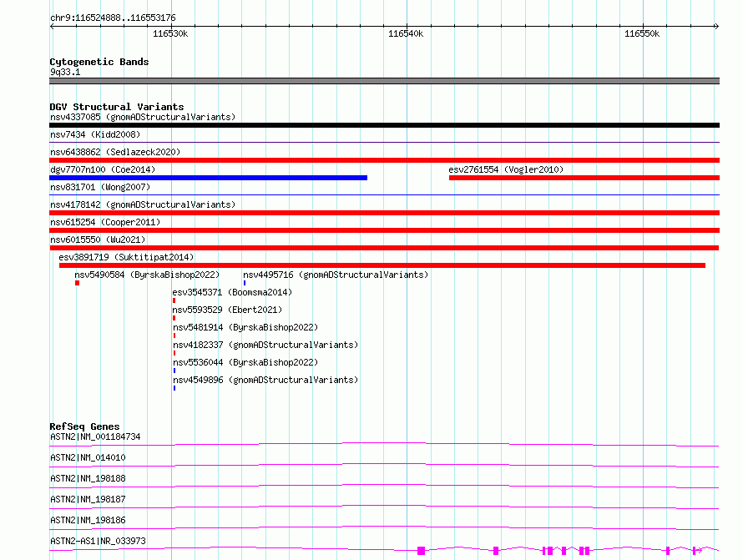Click the 116530k ruler label
The height and width of the screenshot is (560, 743).
pos(170,33)
